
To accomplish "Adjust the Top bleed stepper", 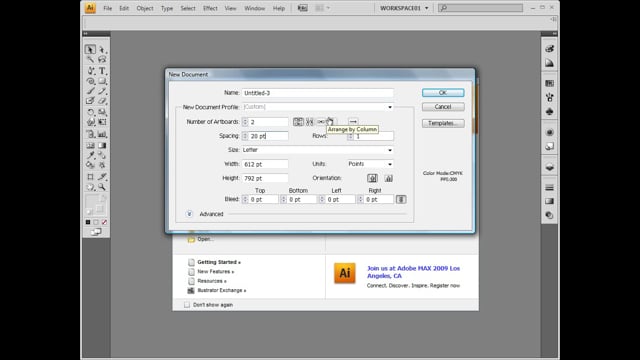I will [245, 199].
